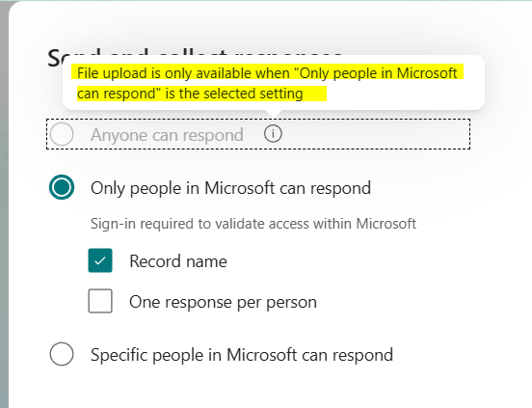Uncheck the Record name checkbox
The image size is (532, 408).
pyautogui.click(x=100, y=260)
